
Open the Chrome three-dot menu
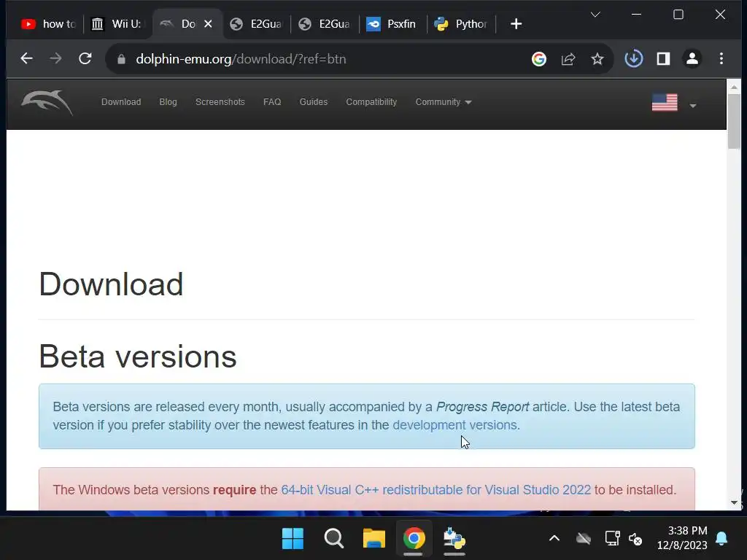coord(721,58)
